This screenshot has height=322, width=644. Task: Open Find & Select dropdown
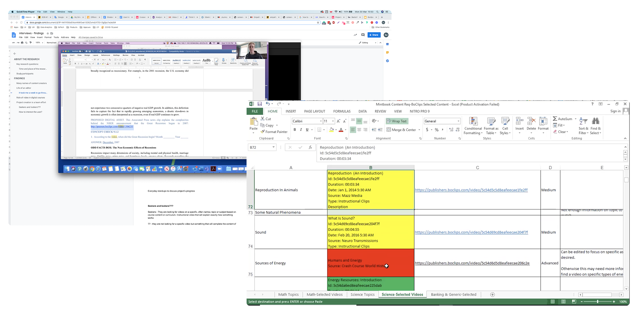[x=596, y=126]
